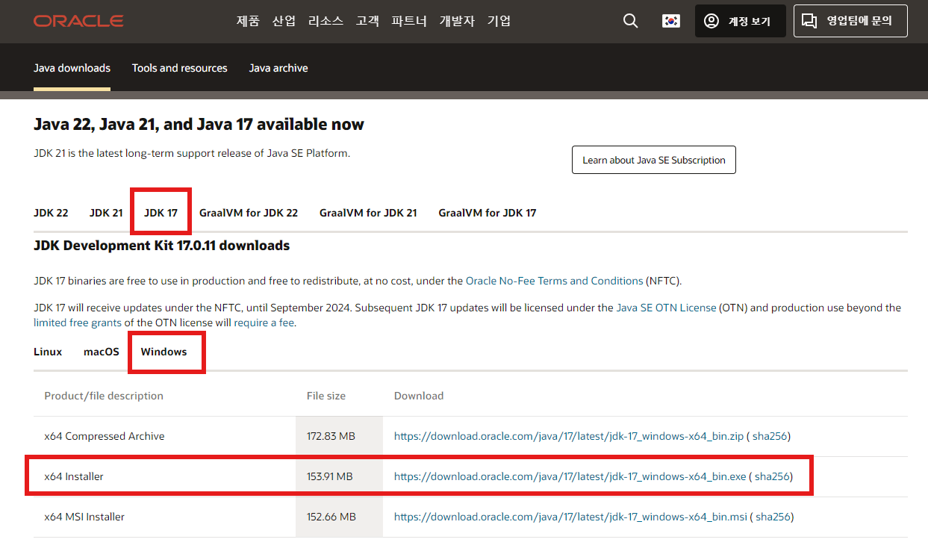Select the Java downloads tab
Image resolution: width=928 pixels, height=560 pixels.
72,68
